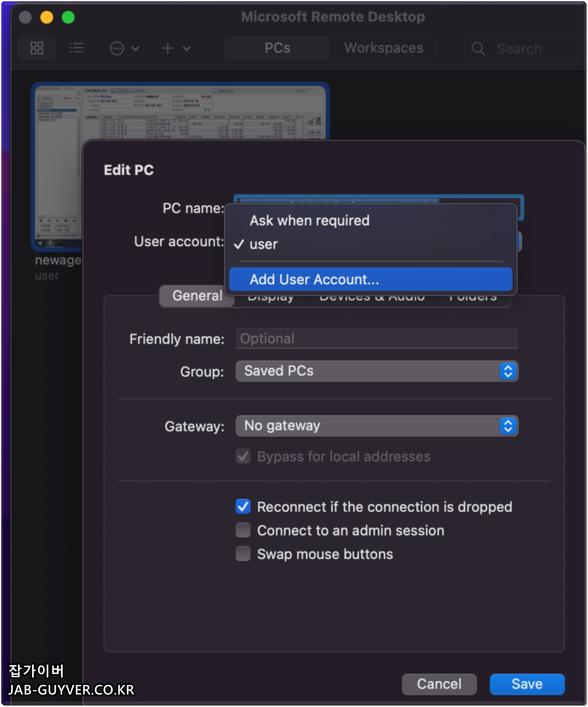Choose 'Ask when required' option
Viewport: 588px width, 707px height.
click(x=370, y=221)
